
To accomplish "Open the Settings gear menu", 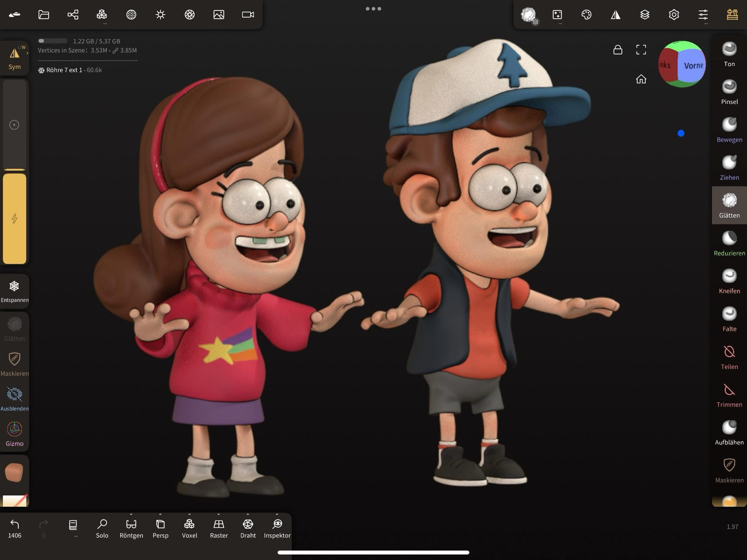I will 674,15.
